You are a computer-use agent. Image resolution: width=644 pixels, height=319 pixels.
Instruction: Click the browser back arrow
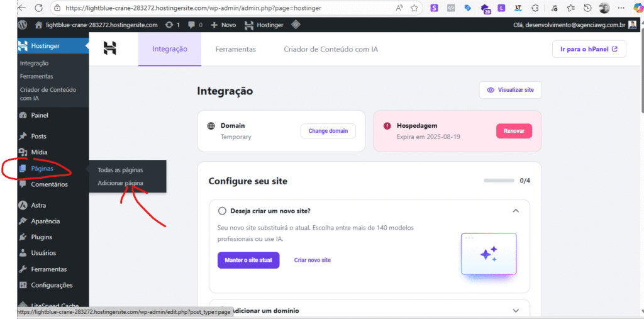22,8
